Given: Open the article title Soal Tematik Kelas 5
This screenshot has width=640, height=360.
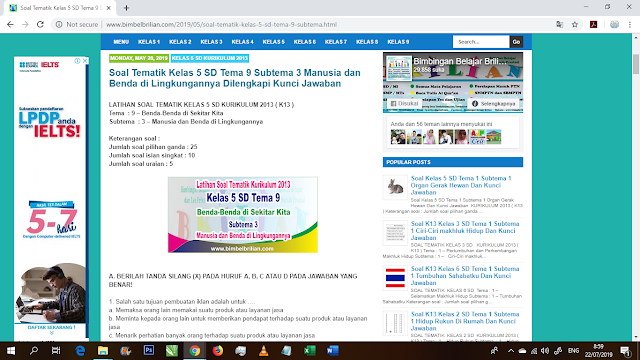Looking at the screenshot, I should [x=235, y=78].
